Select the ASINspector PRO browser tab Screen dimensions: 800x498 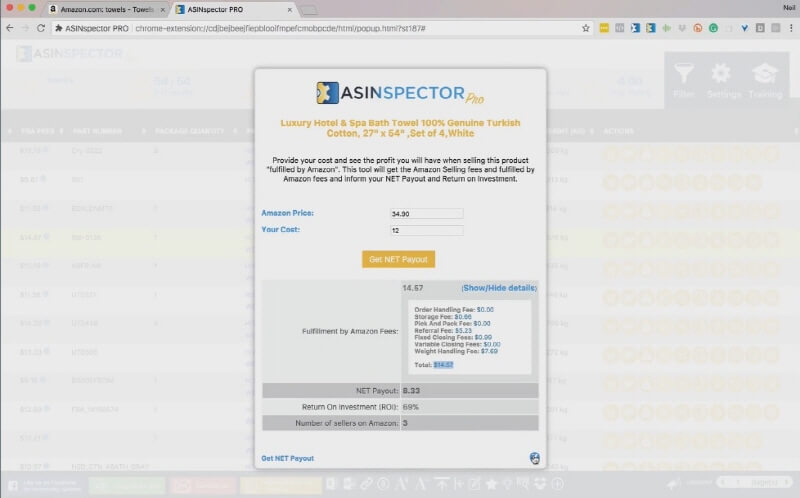232,9
